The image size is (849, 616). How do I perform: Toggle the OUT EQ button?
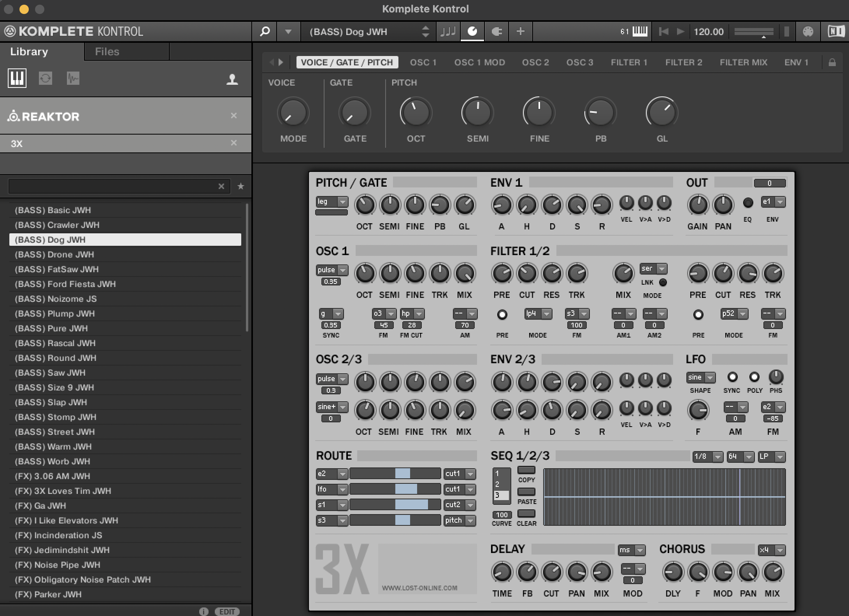tap(747, 203)
